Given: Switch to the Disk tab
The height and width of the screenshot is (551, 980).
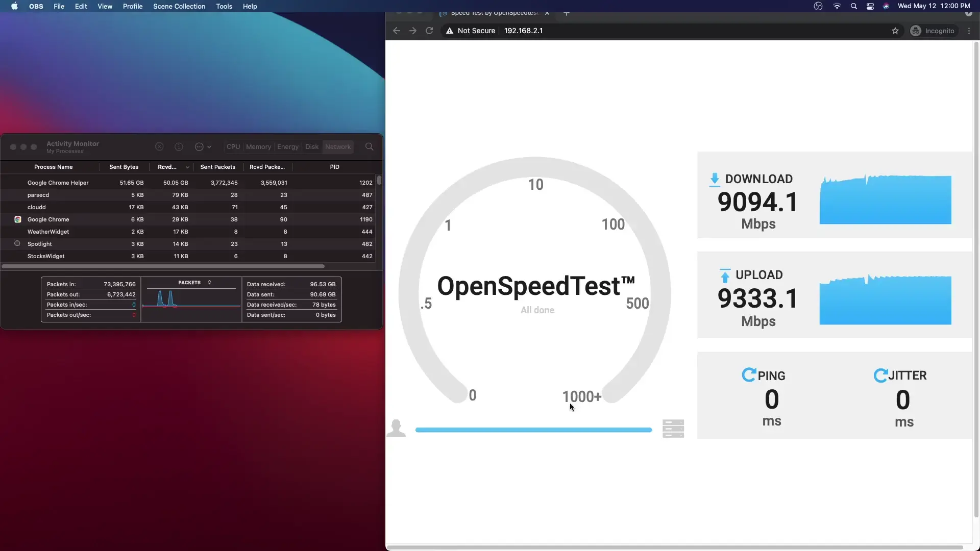Looking at the screenshot, I should point(312,147).
